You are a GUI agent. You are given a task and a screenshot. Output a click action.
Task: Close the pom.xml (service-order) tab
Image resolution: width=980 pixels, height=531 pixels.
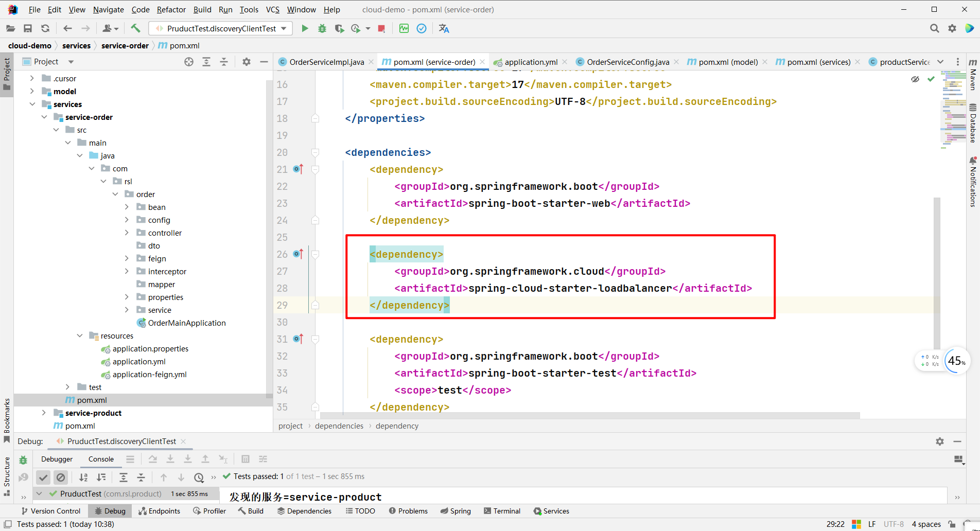click(482, 62)
